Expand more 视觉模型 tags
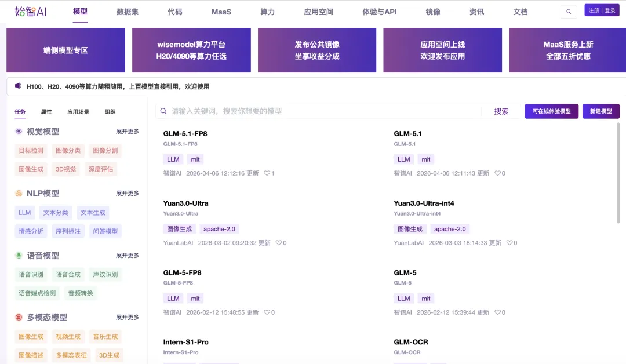This screenshot has width=626, height=364. pos(128,132)
